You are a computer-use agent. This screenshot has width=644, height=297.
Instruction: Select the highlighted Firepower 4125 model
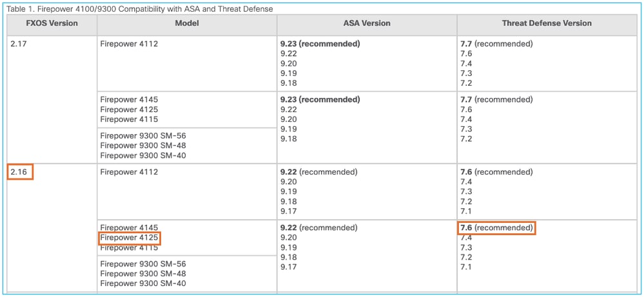(x=129, y=238)
